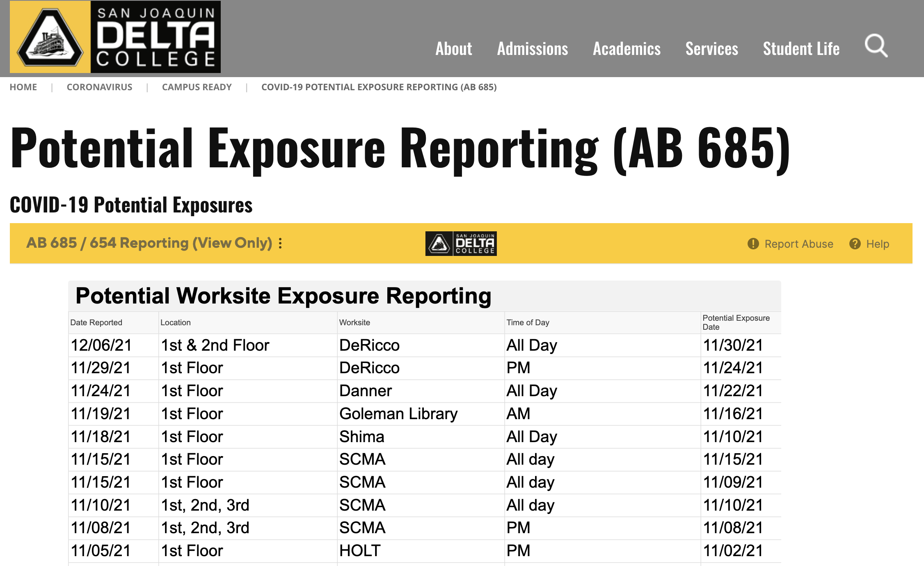924x566 pixels.
Task: Open the site search magnifier icon
Action: coord(876,46)
